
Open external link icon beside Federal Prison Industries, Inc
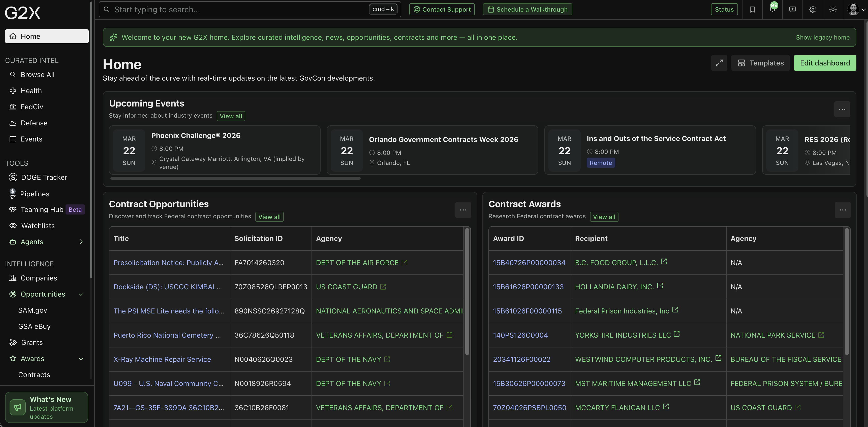point(675,310)
